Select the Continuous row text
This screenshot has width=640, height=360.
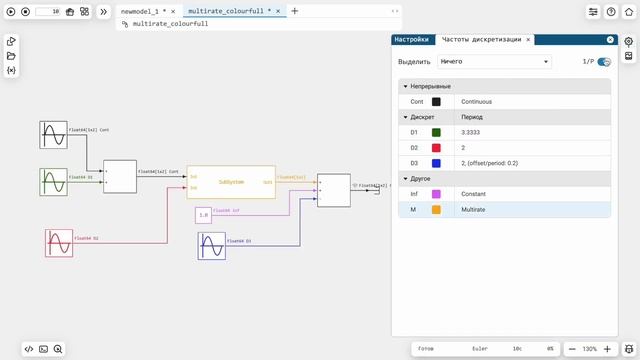click(x=476, y=102)
